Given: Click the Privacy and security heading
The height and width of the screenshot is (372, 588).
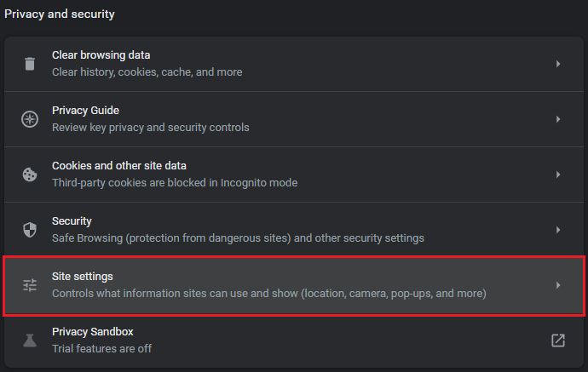Looking at the screenshot, I should pyautogui.click(x=60, y=14).
